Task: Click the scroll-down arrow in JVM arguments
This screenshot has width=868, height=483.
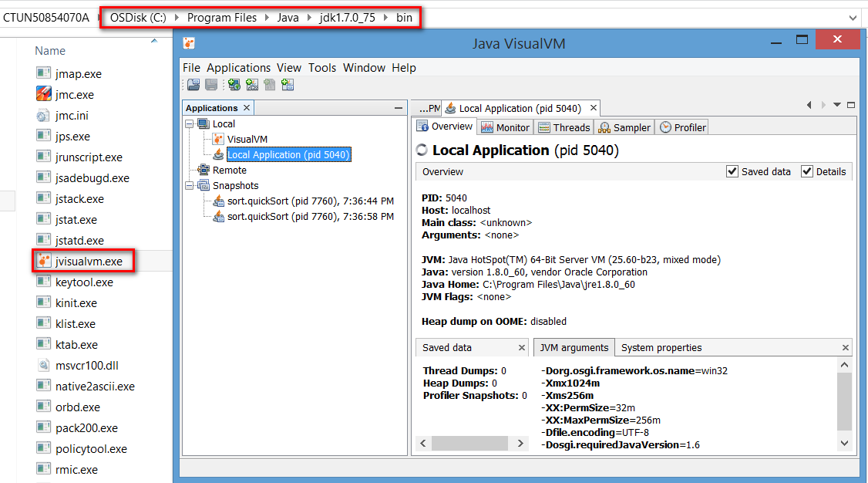Action: click(844, 443)
